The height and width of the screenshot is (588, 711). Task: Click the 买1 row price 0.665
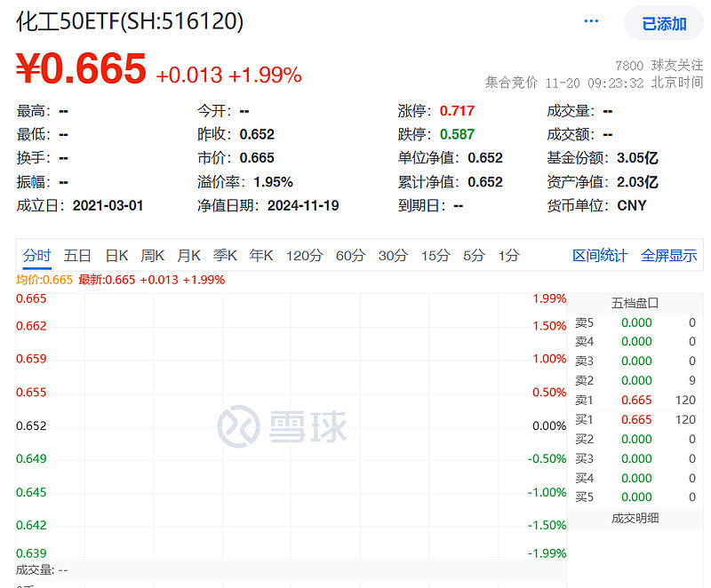coord(636,419)
